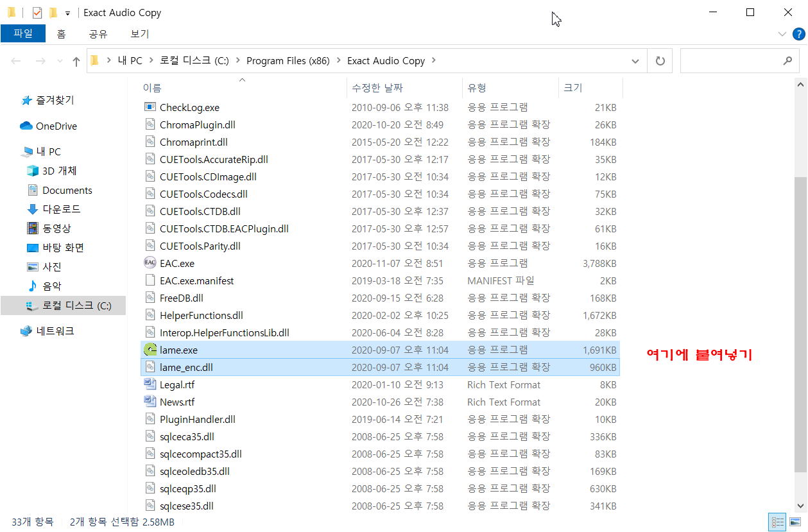Expand the chevron after Exact Audio Copy in the address bar

point(434,61)
